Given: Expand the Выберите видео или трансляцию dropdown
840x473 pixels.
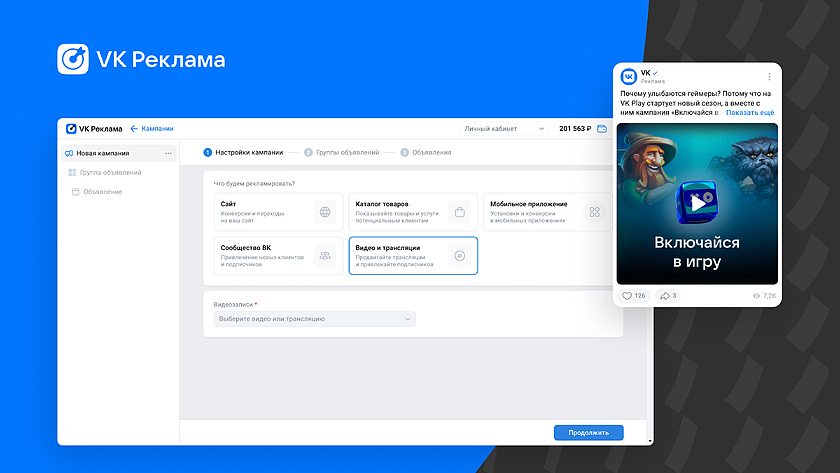Looking at the screenshot, I should click(314, 319).
